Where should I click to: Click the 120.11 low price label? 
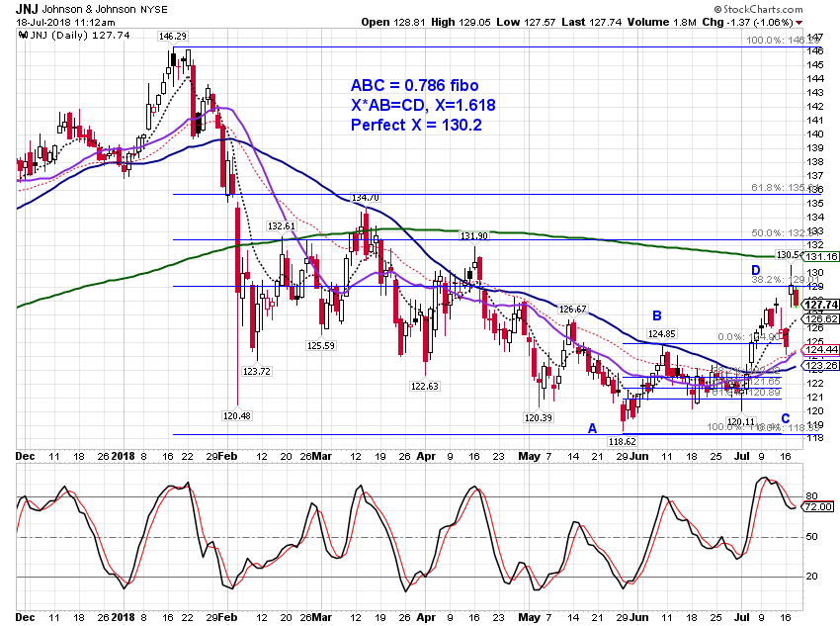[741, 422]
